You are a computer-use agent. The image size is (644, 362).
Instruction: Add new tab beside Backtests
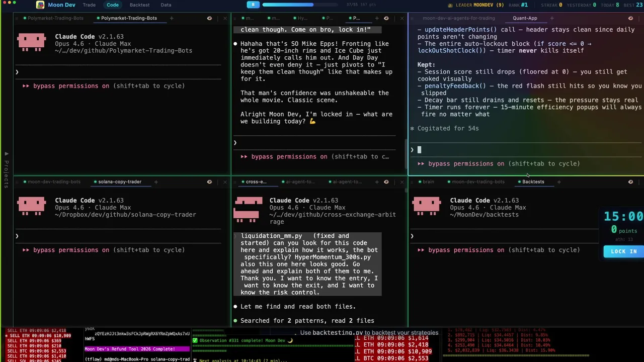[x=559, y=182]
